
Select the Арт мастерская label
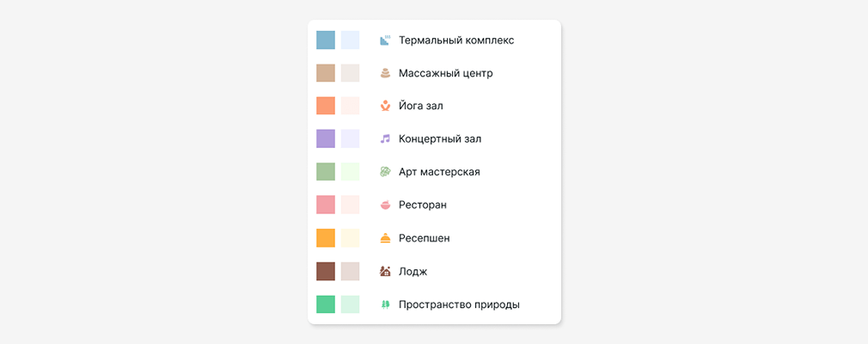[x=439, y=172]
